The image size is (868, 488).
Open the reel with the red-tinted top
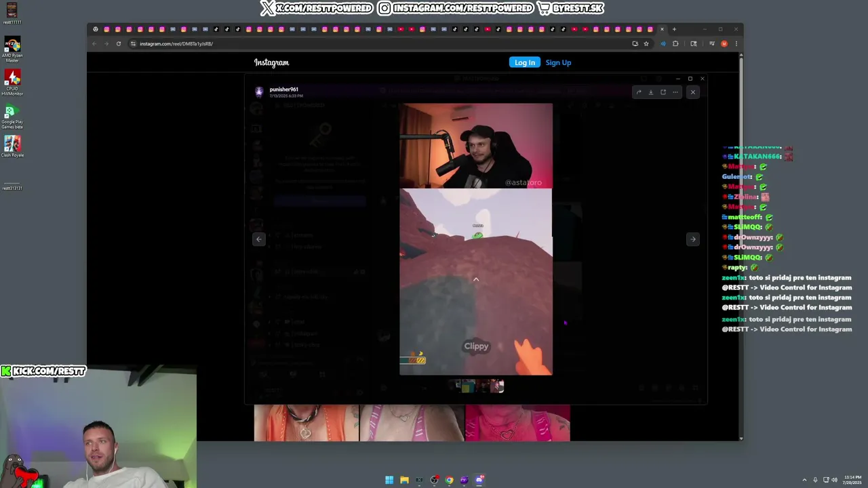517,423
